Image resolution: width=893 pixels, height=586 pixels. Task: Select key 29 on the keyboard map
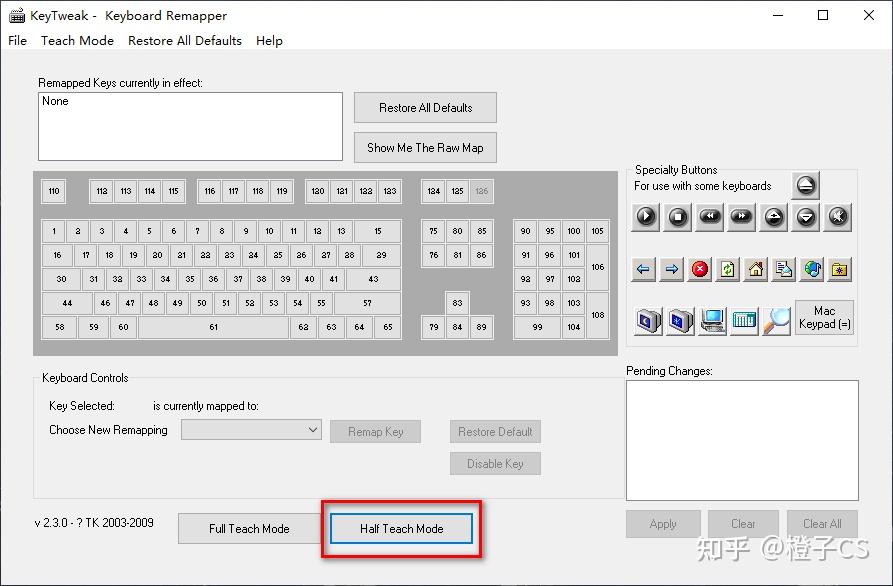tap(381, 255)
